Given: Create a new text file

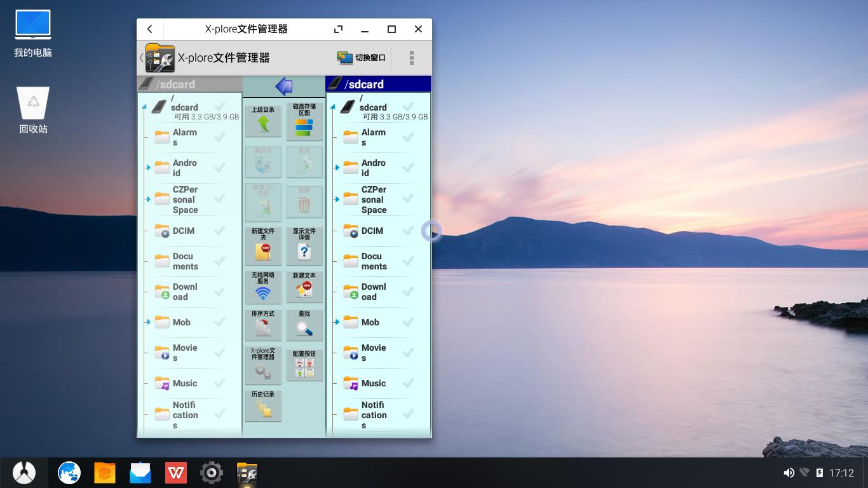Looking at the screenshot, I should point(304,287).
